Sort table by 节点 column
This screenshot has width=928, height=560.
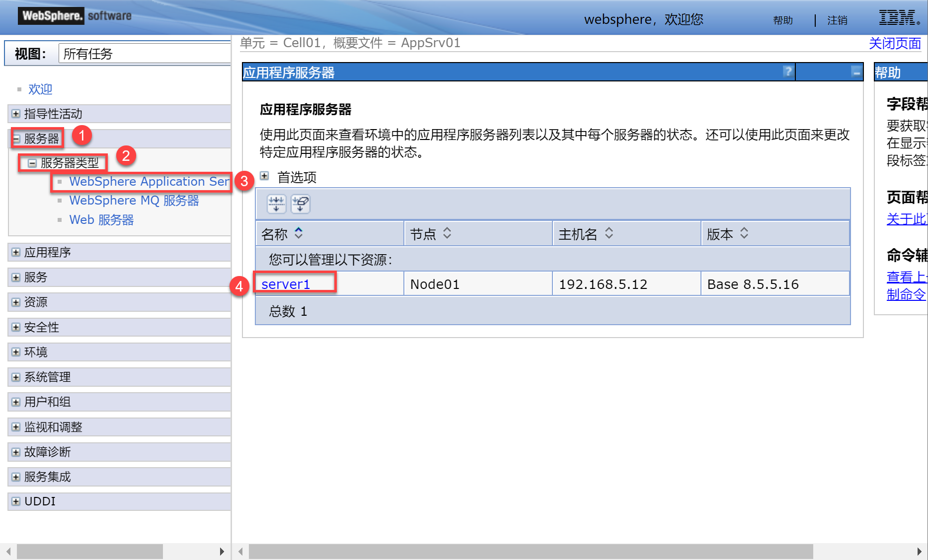click(x=447, y=233)
